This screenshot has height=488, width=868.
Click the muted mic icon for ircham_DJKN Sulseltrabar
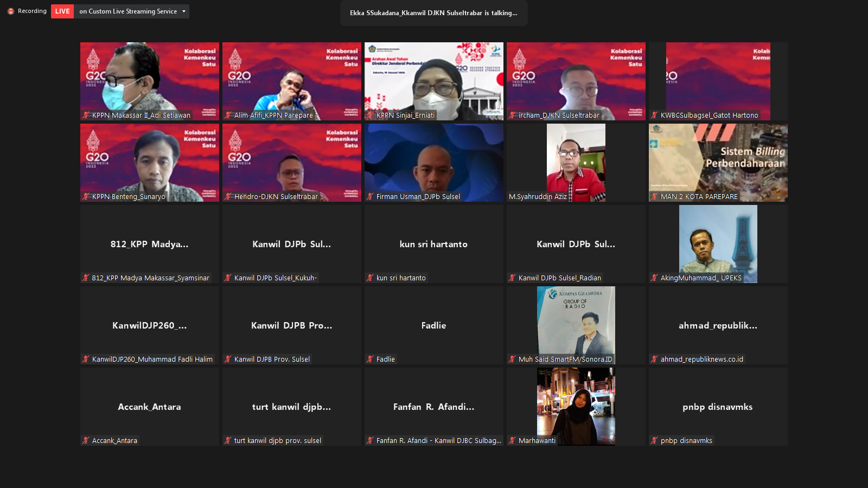tap(512, 115)
